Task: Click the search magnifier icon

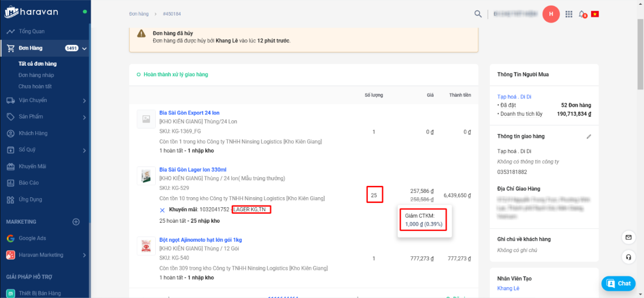Action: click(478, 14)
